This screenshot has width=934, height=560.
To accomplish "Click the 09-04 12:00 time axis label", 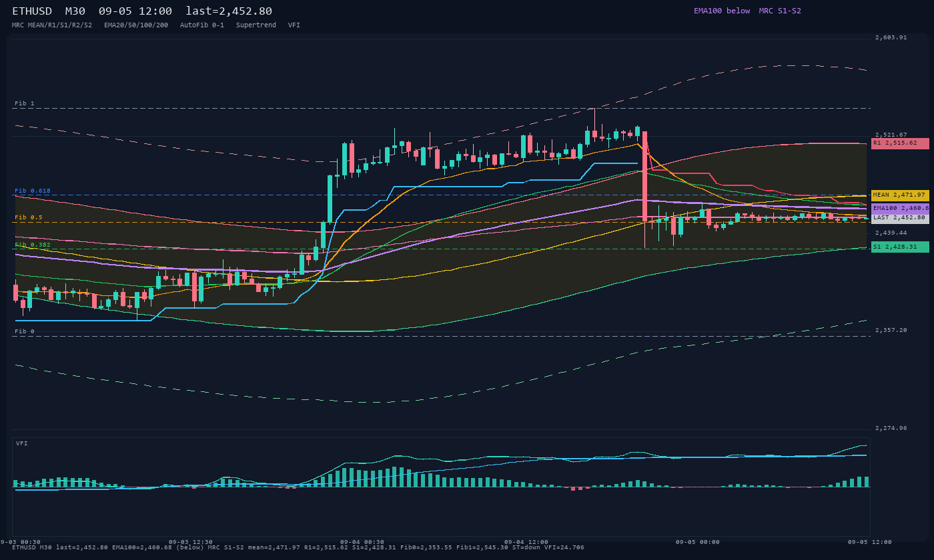I will pos(526,542).
